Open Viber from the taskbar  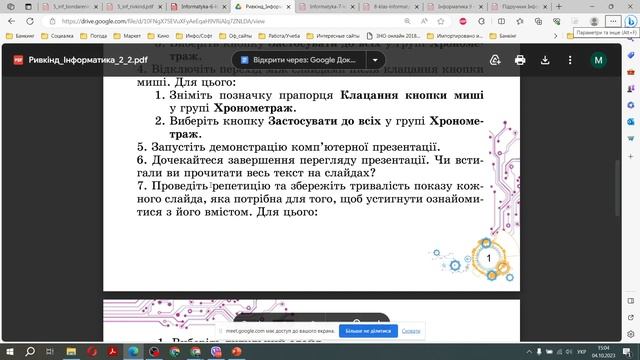[x=216, y=351]
